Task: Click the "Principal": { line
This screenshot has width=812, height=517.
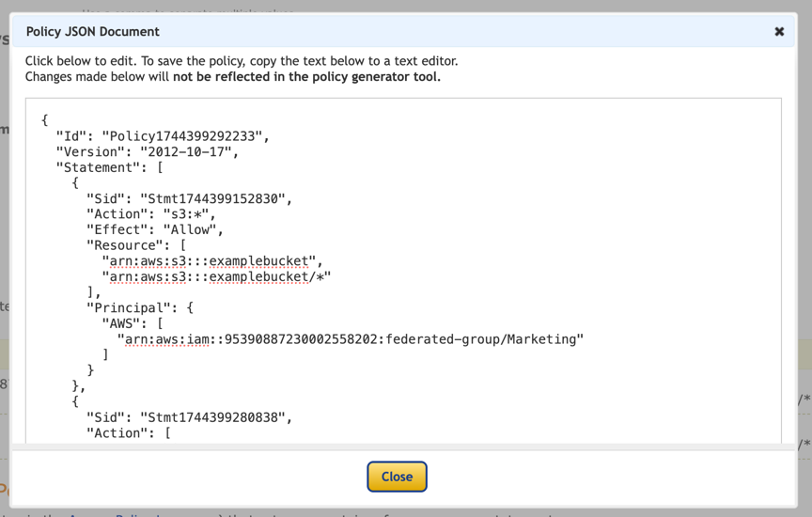Action: tap(139, 307)
